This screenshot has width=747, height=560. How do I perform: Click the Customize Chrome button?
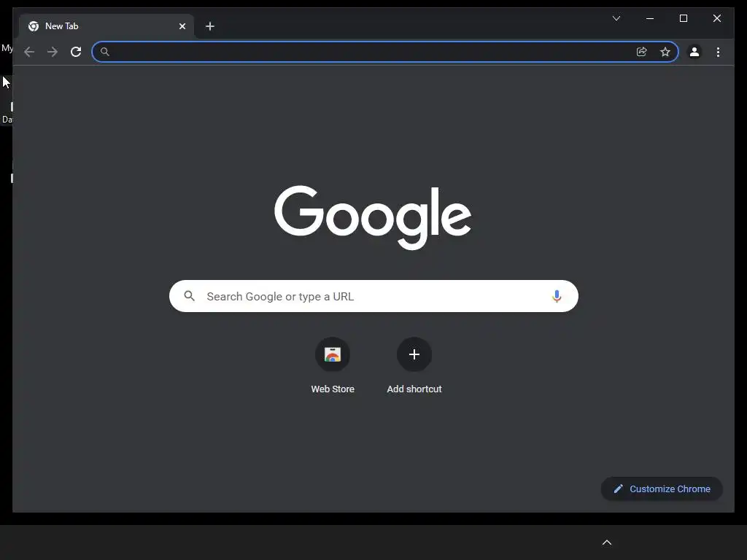[662, 489]
